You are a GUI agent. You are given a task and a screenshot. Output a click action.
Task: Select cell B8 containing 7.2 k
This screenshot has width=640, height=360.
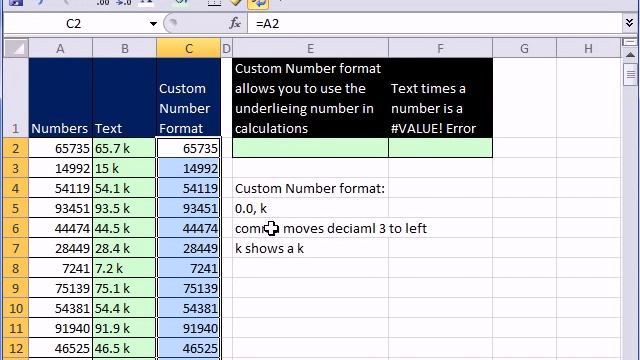click(x=124, y=268)
